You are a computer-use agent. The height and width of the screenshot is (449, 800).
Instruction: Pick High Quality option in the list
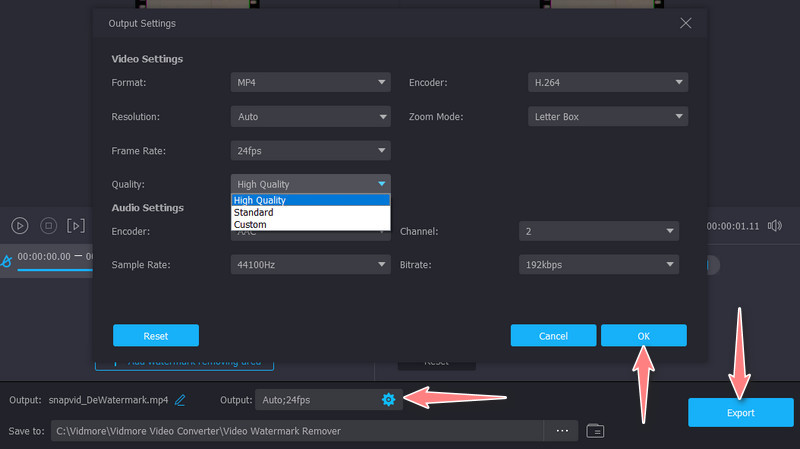[260, 200]
